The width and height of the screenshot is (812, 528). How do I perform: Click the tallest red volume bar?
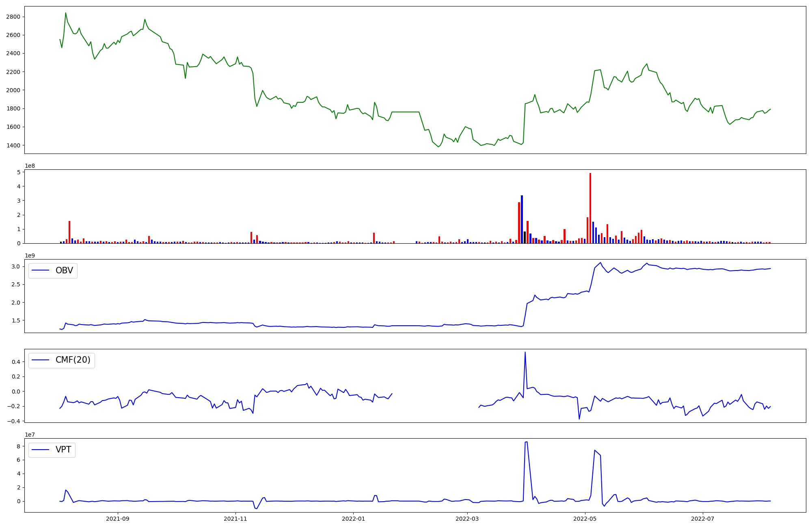click(x=590, y=208)
